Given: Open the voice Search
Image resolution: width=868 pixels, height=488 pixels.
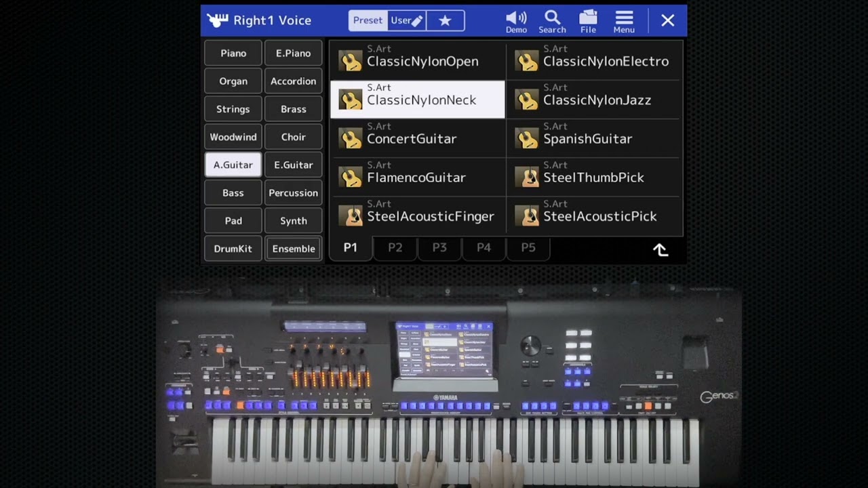Looking at the screenshot, I should 552,22.
